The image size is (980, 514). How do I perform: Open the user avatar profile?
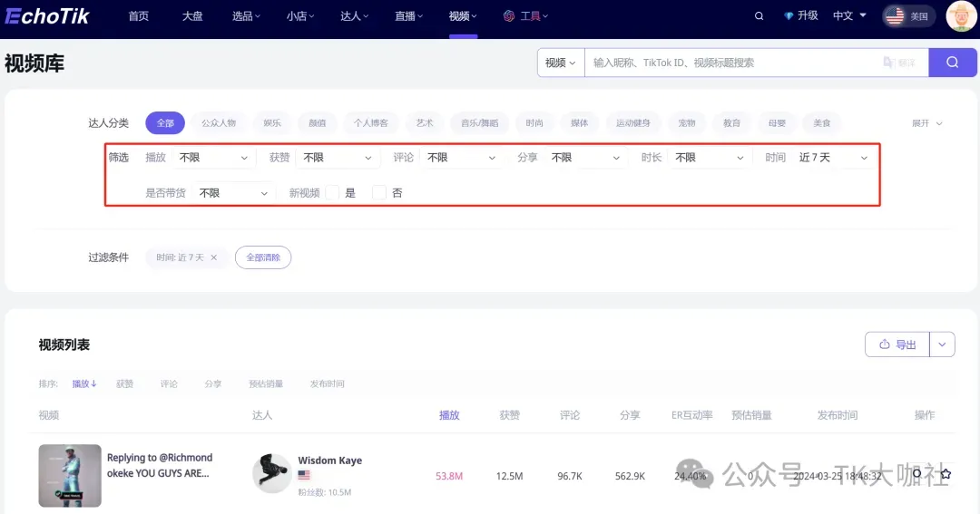point(961,16)
